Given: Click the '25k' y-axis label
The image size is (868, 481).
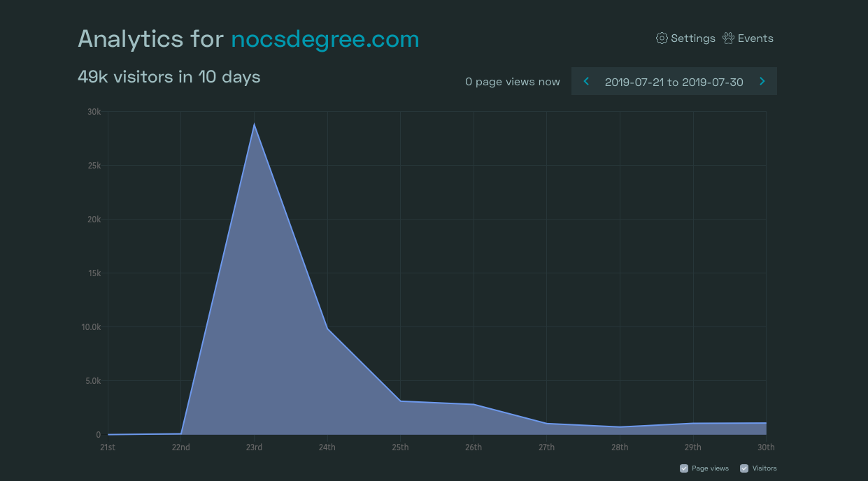Looking at the screenshot, I should click(94, 166).
